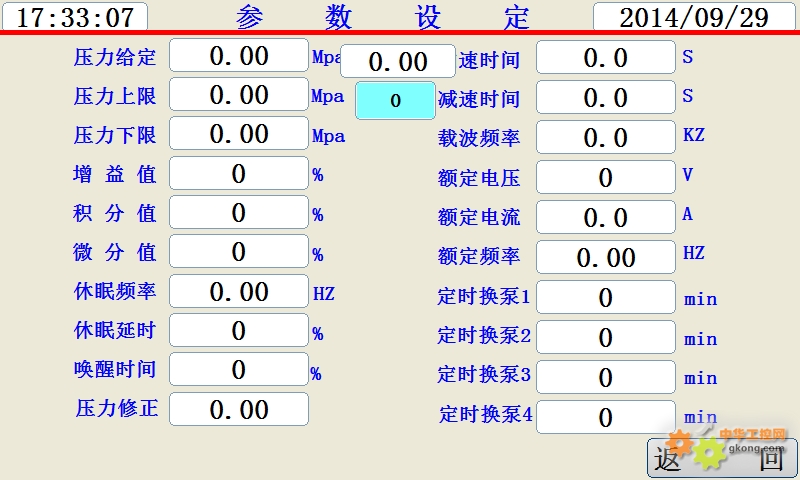Edit the 唤醒时间 value field

pyautogui.click(x=239, y=370)
